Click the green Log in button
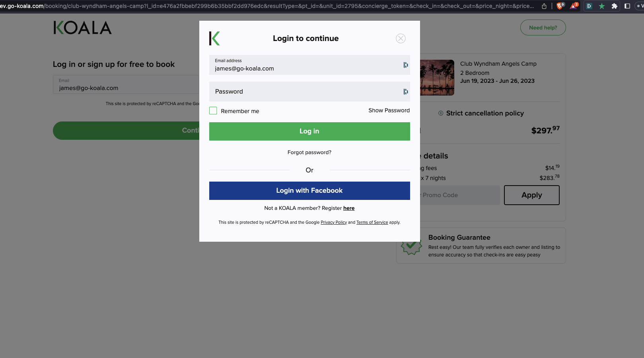The image size is (644, 358). tap(309, 131)
